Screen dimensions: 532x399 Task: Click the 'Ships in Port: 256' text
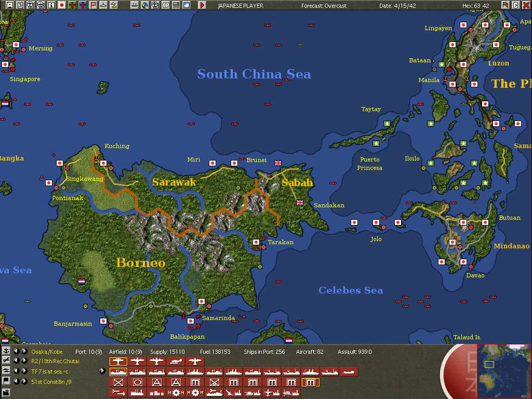click(264, 352)
